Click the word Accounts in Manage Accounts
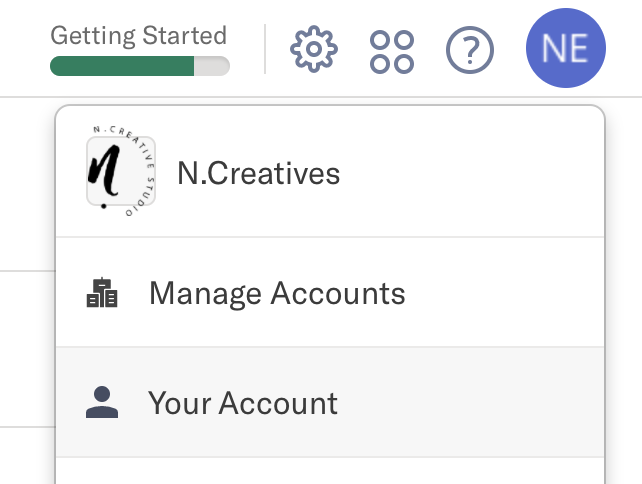Viewport: 642px width, 484px height. tap(338, 293)
